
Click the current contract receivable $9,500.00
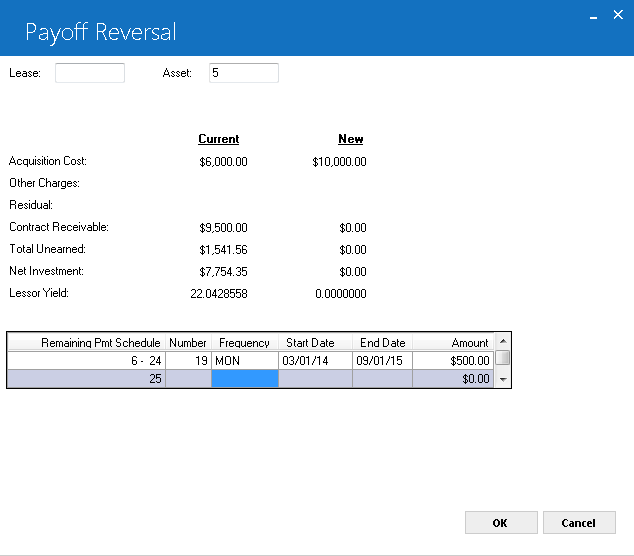[x=223, y=228]
